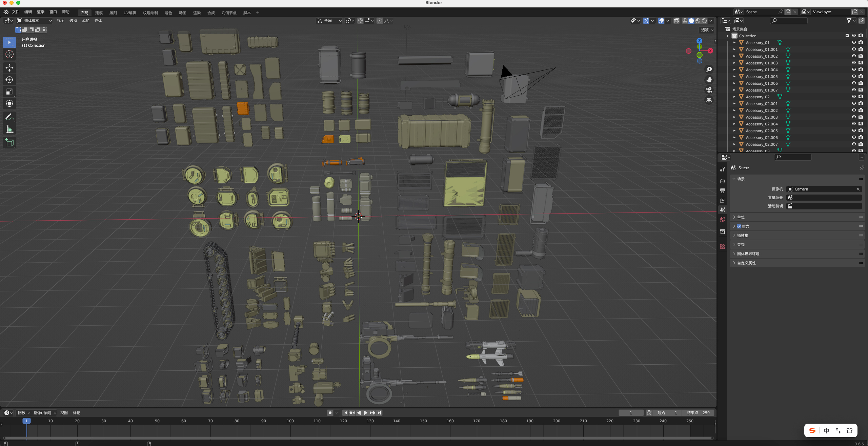Activate the Measure tool

pyautogui.click(x=9, y=129)
